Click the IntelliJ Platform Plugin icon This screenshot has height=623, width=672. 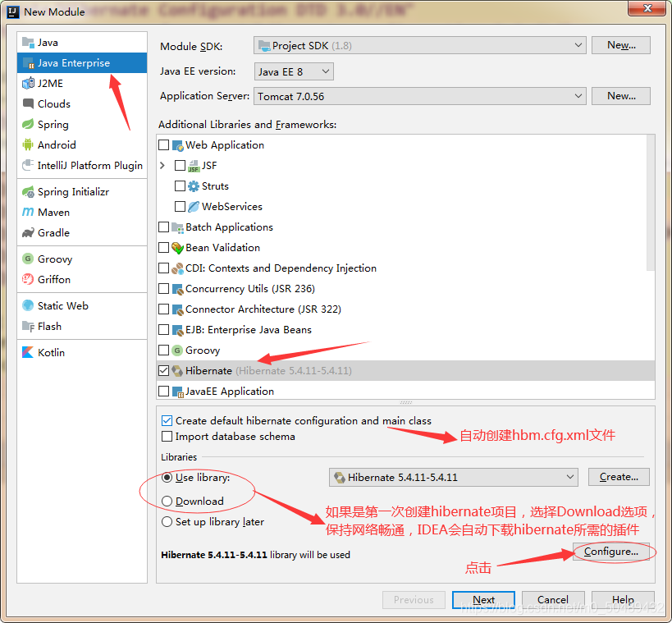[x=28, y=165]
